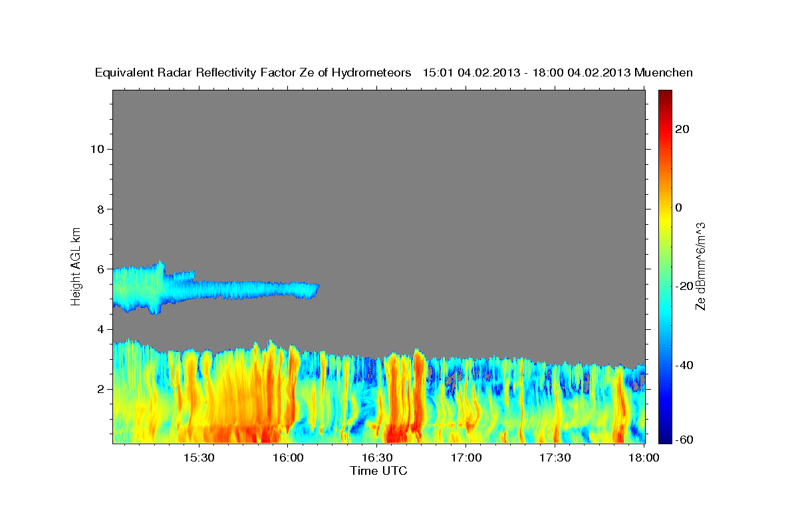Image resolution: width=798 pixels, height=532 pixels.
Task: Click the plot title "Equivalent Radar Reflectivity Factor Ze of Hydrometeors"
Action: point(253,73)
